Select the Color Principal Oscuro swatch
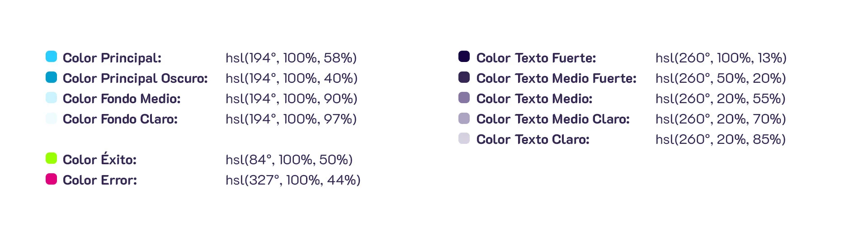 click(52, 77)
